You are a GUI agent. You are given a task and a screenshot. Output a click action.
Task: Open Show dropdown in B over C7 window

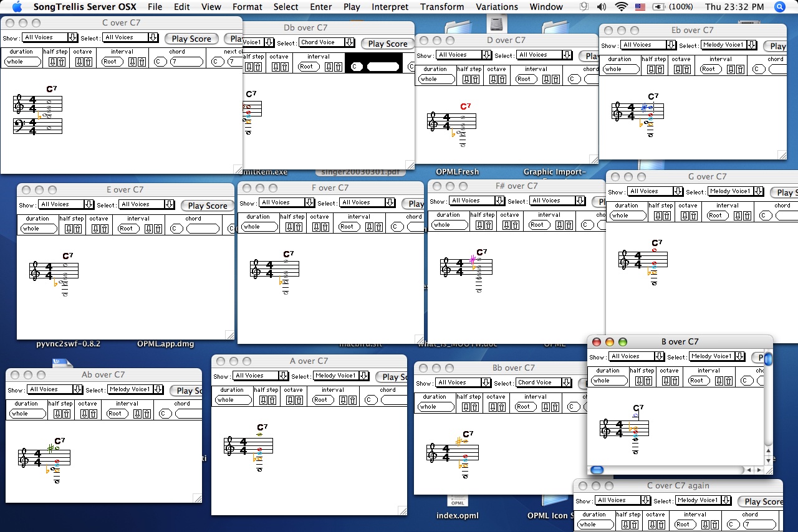click(637, 356)
